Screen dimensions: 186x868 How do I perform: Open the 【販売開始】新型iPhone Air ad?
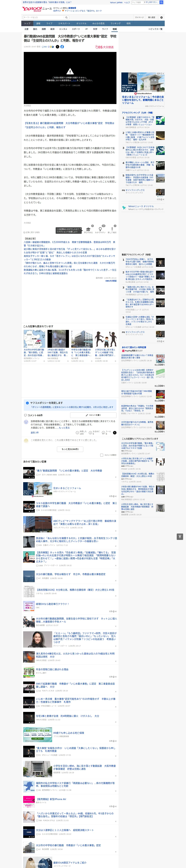pos(51,799)
